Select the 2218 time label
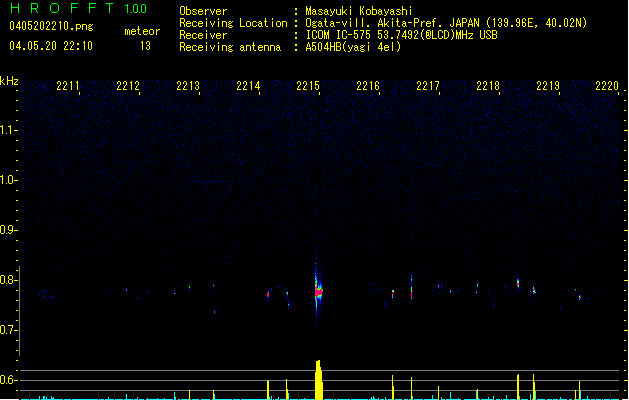 point(488,87)
